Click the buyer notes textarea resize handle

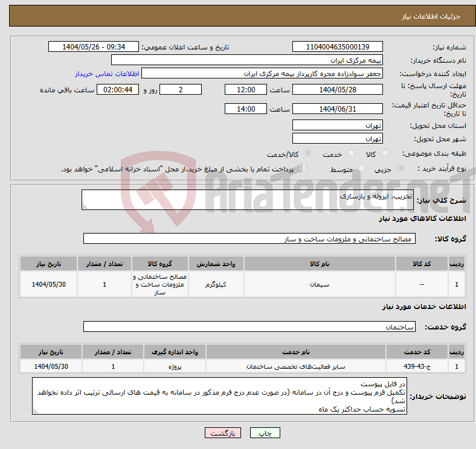(35, 412)
